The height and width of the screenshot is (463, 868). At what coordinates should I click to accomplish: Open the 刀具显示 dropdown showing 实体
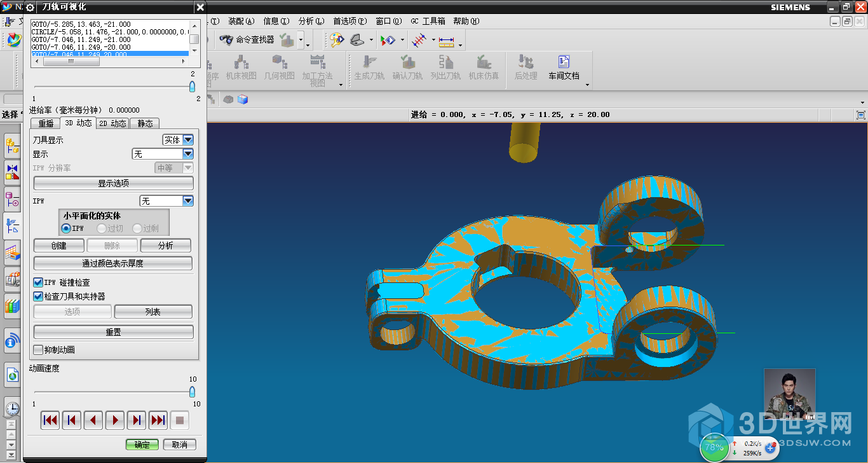point(187,140)
